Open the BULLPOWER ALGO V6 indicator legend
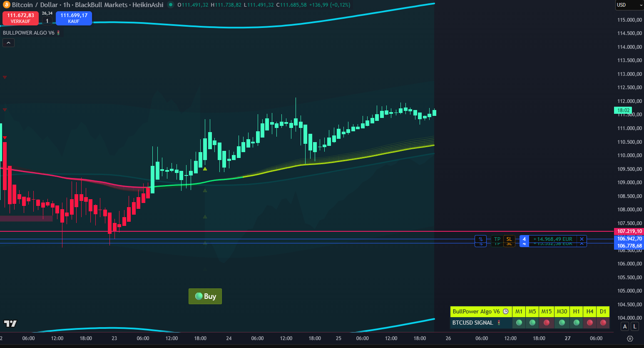Screen dimensions: 644x348 pyautogui.click(x=29, y=33)
